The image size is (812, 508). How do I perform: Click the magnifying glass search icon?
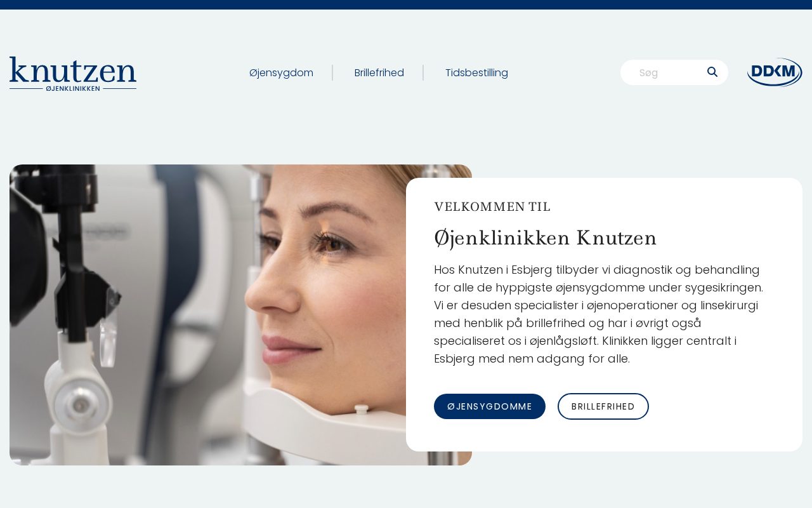coord(712,72)
